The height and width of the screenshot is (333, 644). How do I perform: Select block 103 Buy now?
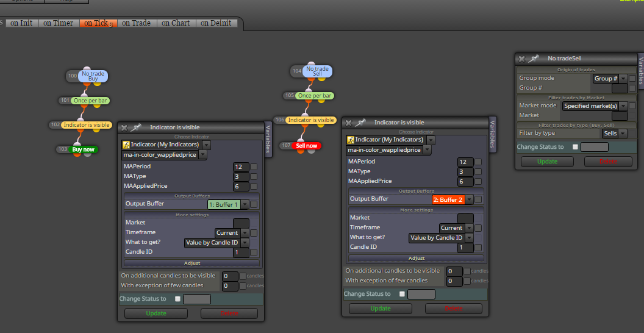[84, 149]
